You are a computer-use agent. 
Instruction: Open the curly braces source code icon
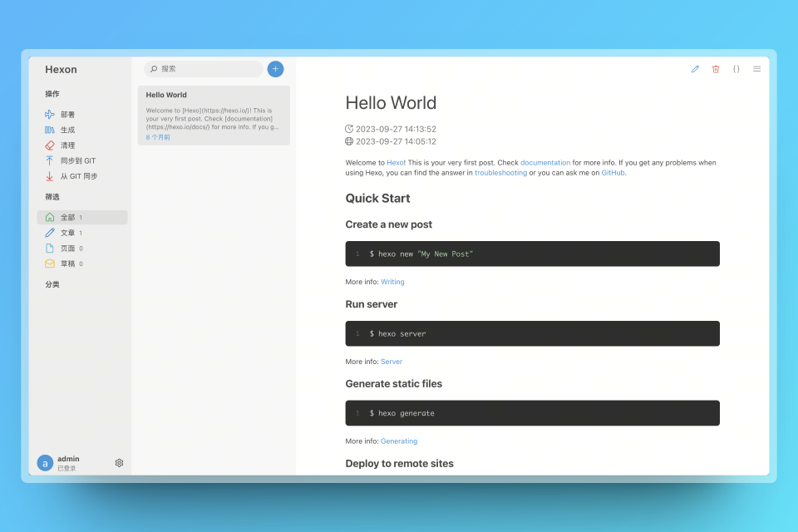736,69
